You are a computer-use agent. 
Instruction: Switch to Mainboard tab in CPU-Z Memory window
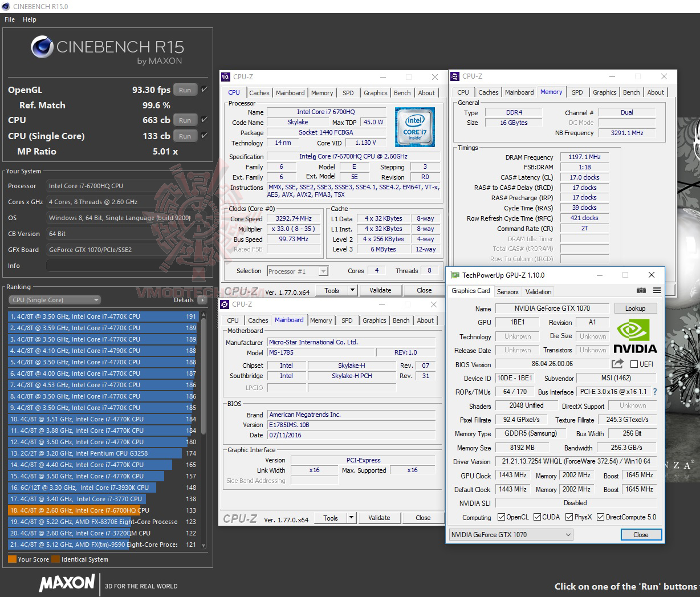pos(519,92)
